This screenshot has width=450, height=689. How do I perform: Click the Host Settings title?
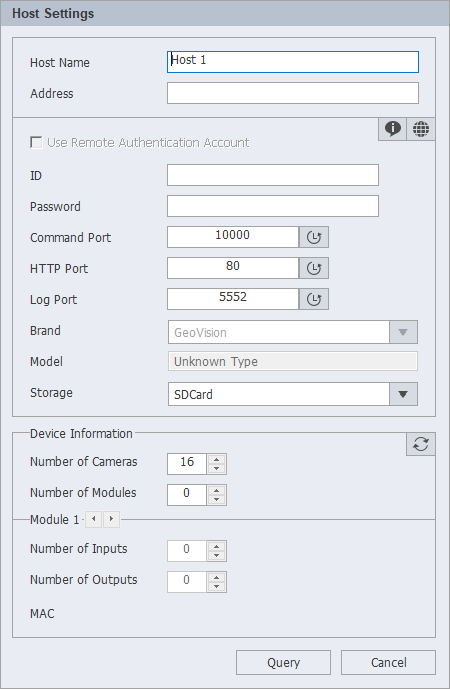pyautogui.click(x=53, y=14)
